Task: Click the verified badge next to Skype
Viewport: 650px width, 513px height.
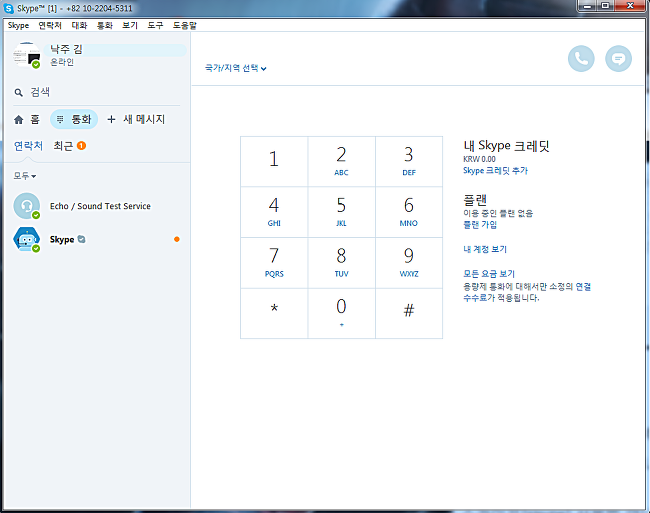Action: (x=81, y=239)
